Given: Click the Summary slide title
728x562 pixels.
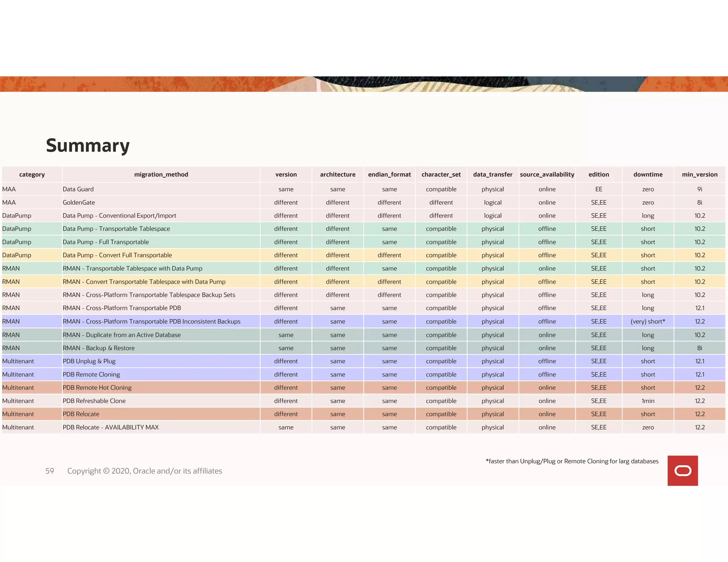Looking at the screenshot, I should [88, 146].
